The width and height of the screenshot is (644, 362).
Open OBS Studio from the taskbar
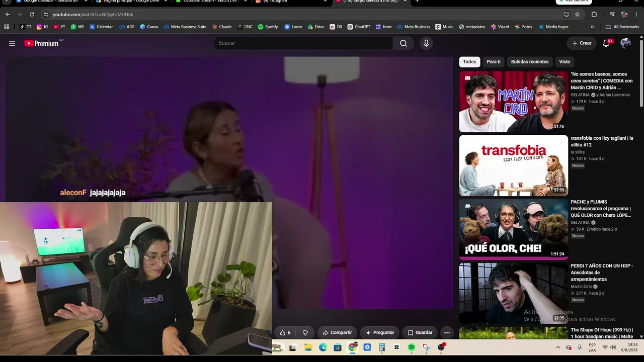[441, 347]
